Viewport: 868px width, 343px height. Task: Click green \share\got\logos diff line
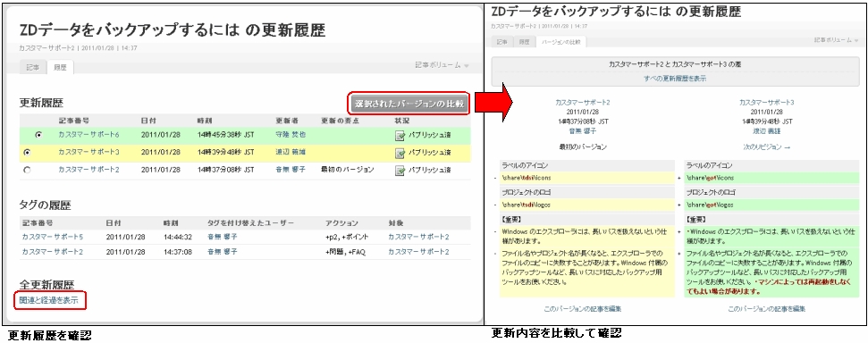[771, 205]
